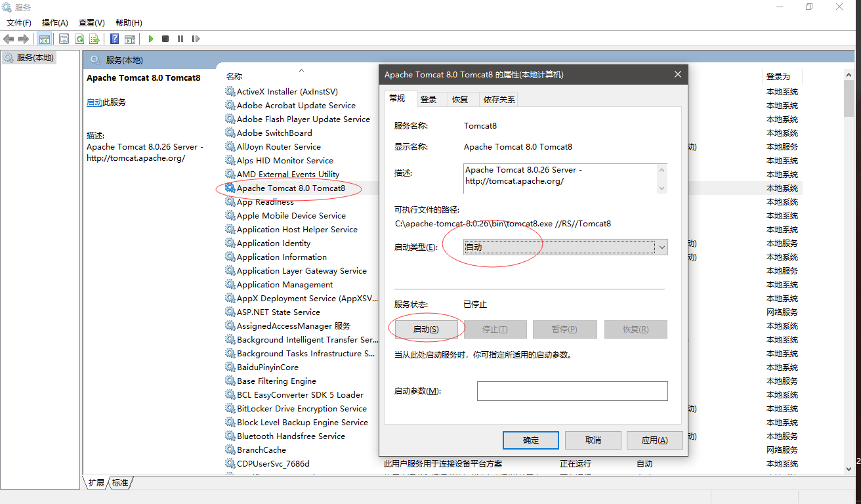The height and width of the screenshot is (504, 861).
Task: Switch to the 依存关系 tab
Action: (499, 100)
